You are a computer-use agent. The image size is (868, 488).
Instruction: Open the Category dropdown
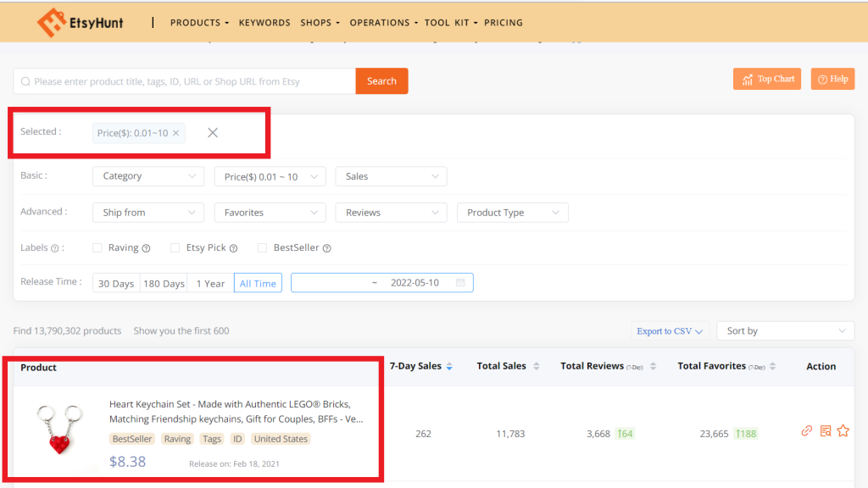[x=147, y=176]
